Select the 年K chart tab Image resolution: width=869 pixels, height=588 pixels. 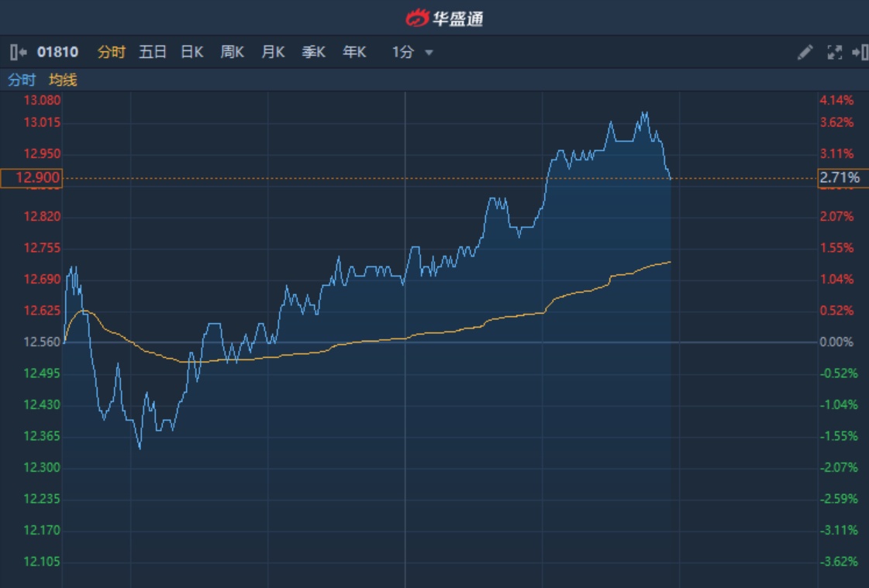pos(354,53)
